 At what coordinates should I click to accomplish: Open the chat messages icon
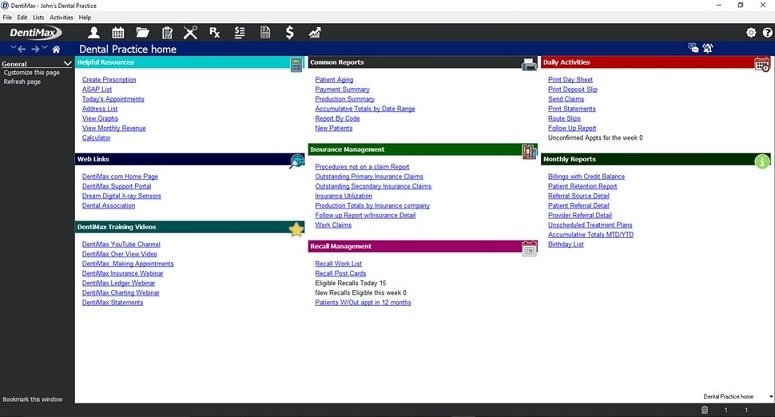[x=693, y=48]
